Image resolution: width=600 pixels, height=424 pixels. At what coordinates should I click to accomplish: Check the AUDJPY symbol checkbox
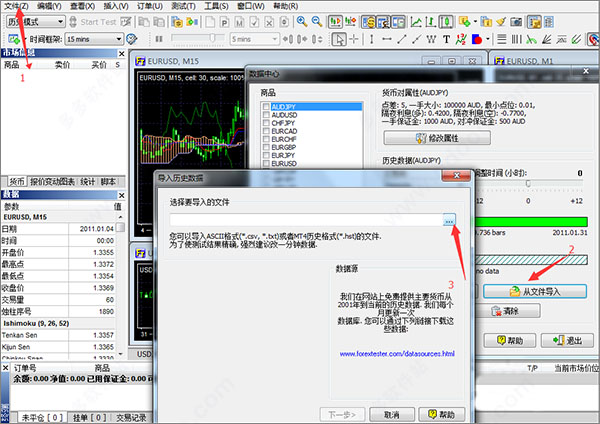pyautogui.click(x=265, y=104)
